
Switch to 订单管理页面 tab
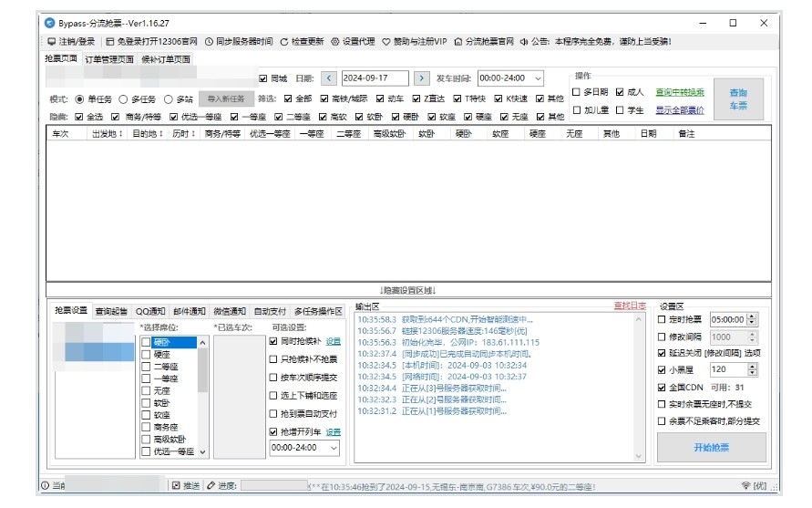[x=108, y=59]
